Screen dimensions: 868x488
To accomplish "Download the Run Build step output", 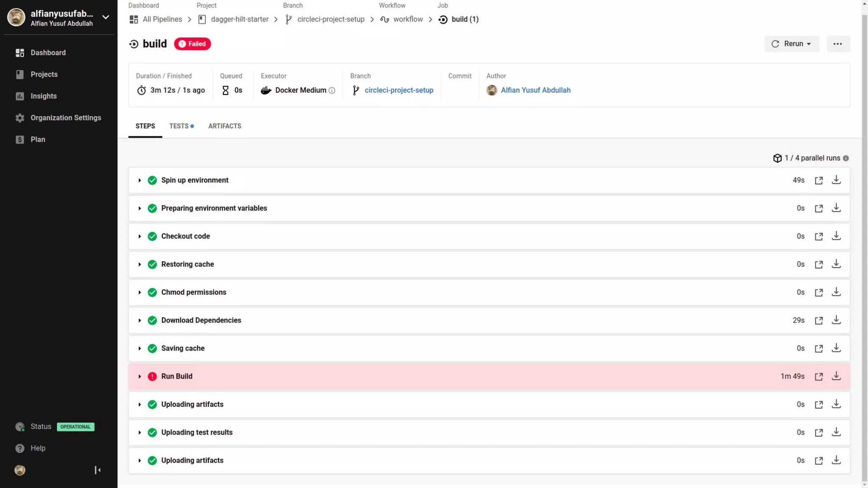I will [836, 376].
